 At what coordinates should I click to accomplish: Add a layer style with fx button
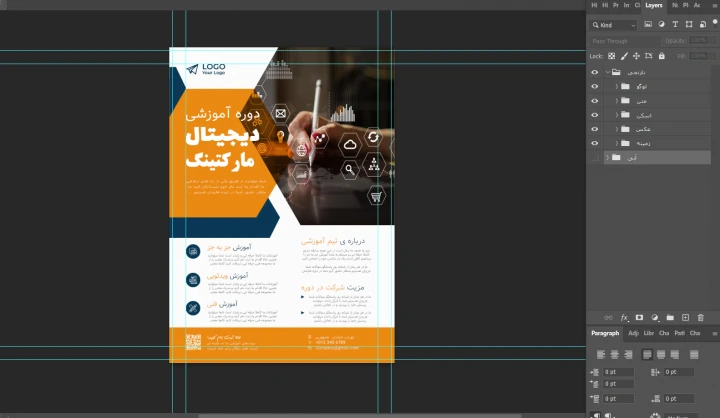pos(624,318)
